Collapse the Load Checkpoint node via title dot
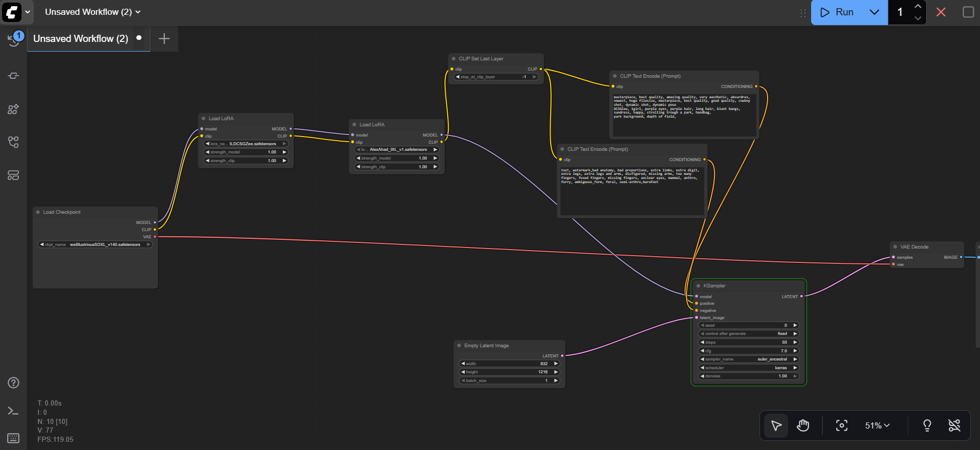The image size is (980, 450). click(38, 212)
